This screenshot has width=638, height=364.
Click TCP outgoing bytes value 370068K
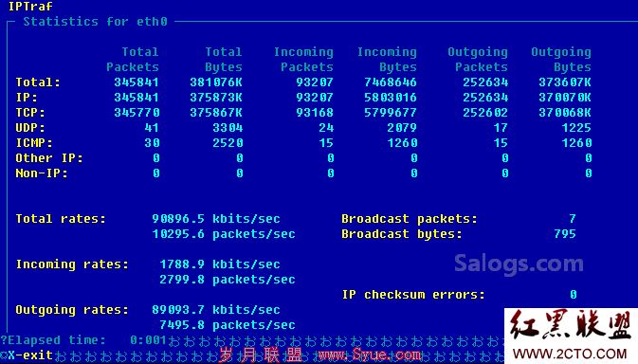(565, 113)
